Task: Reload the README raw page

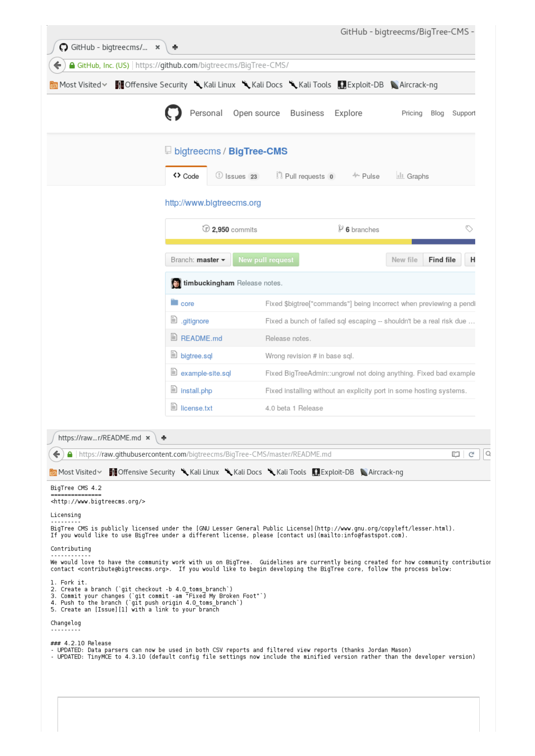Action: 471,454
